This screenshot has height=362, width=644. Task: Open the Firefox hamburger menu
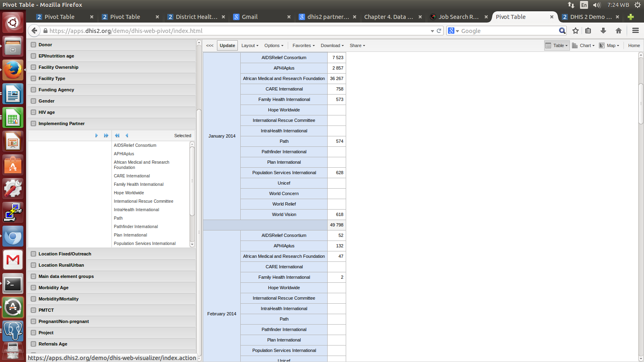[x=636, y=31]
